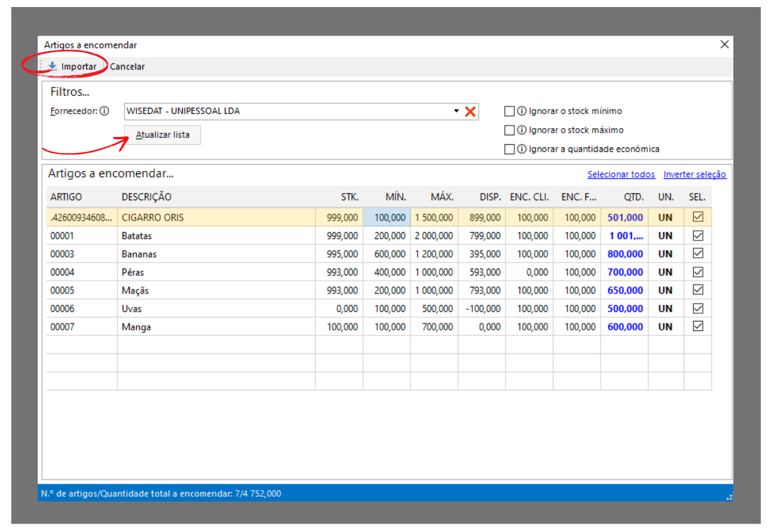Enable Ignorar o stock mínimo checkbox
The height and width of the screenshot is (532, 771).
point(509,111)
